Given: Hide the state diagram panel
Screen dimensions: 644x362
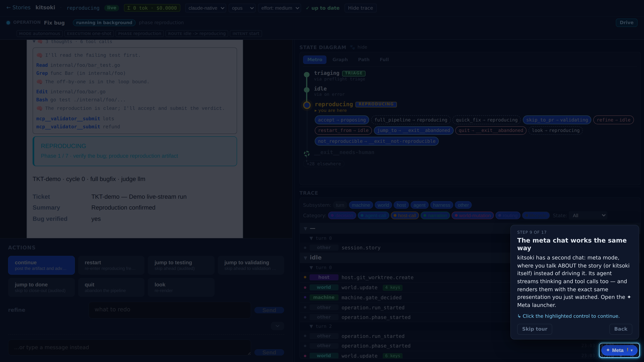Looking at the screenshot, I should click(362, 47).
